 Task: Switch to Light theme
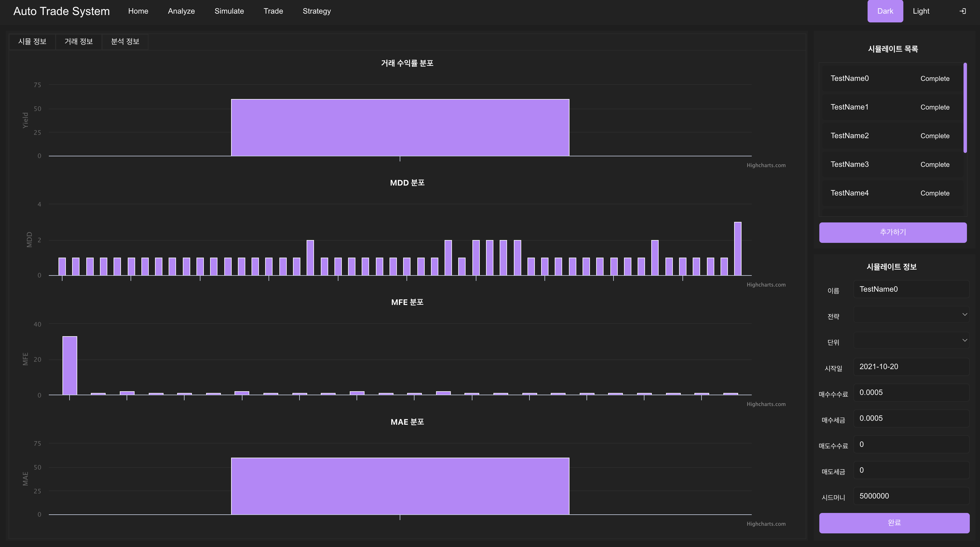click(921, 11)
